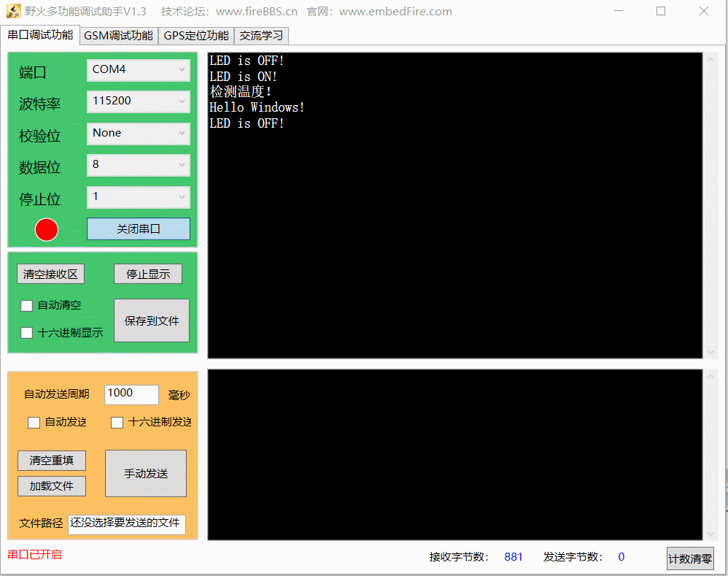Maximize the 野火 debug assistant window
Screen dimensions: 728x576
(x=661, y=11)
